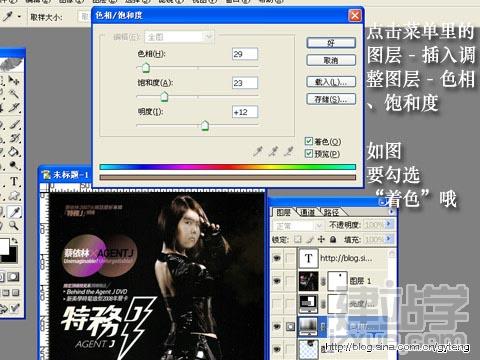Click the lock all padlock icon
This screenshot has height=360, width=480.
(x=333, y=239)
